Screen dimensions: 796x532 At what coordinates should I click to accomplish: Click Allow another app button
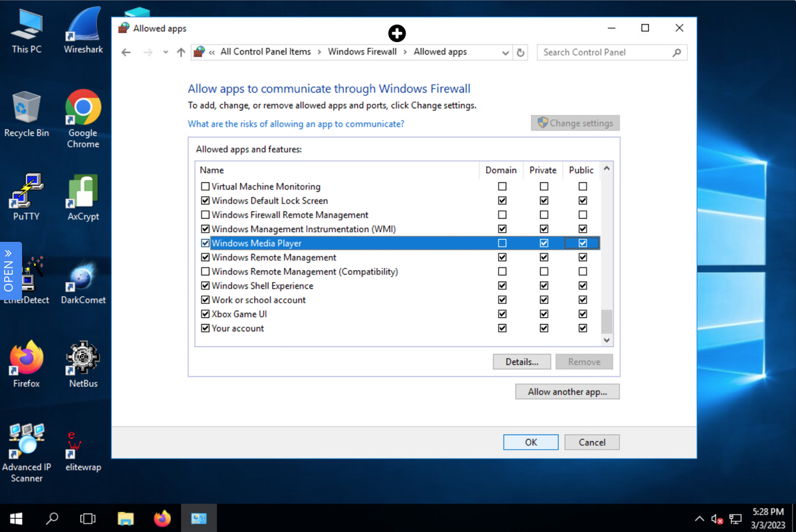pyautogui.click(x=567, y=392)
